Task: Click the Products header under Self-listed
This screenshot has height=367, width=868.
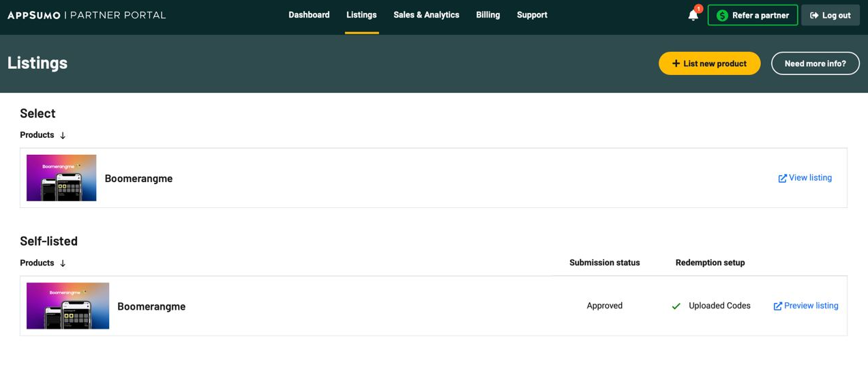Action: 37,263
